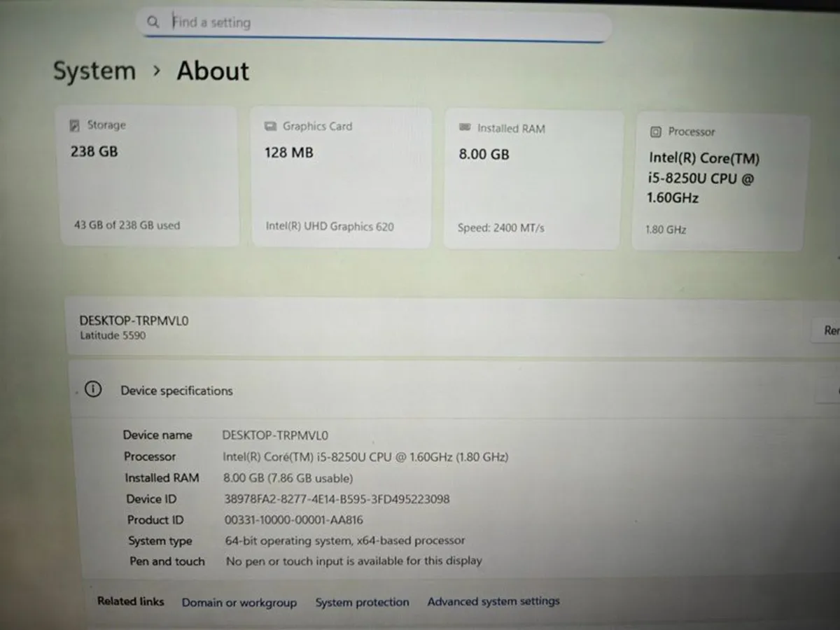Click the Storage disk icon
Viewport: 840px width, 630px height.
pyautogui.click(x=75, y=125)
